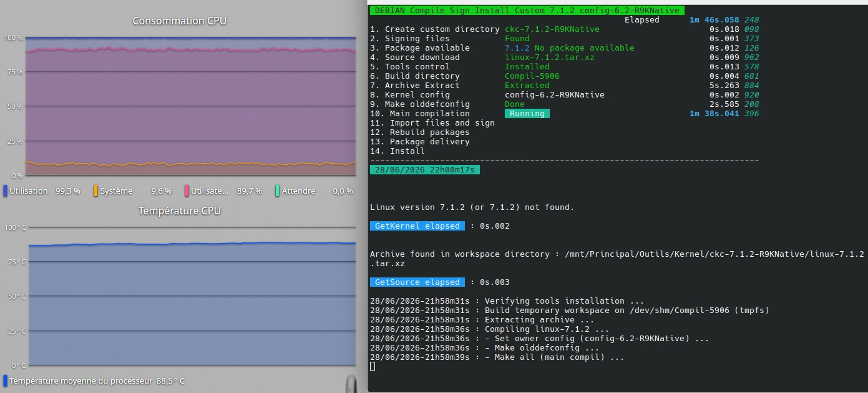Click Archive Extract duration 5s.263
Viewport: 868px width, 393px height.
point(724,86)
